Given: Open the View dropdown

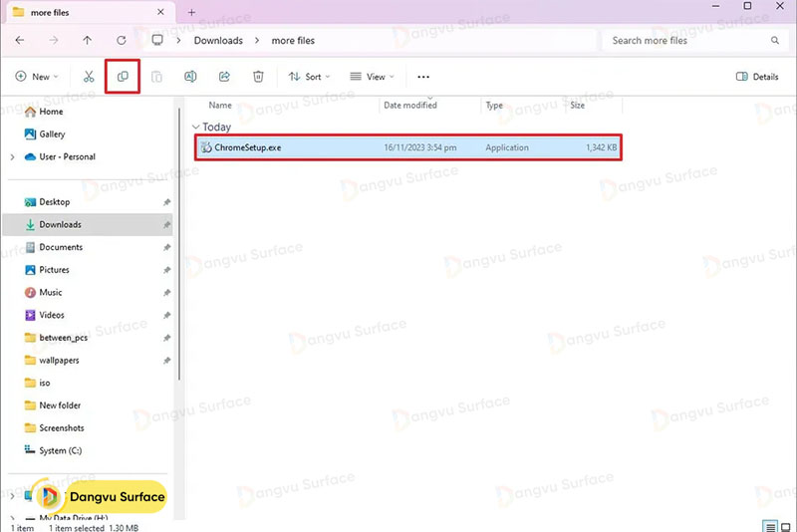Looking at the screenshot, I should click(x=373, y=77).
